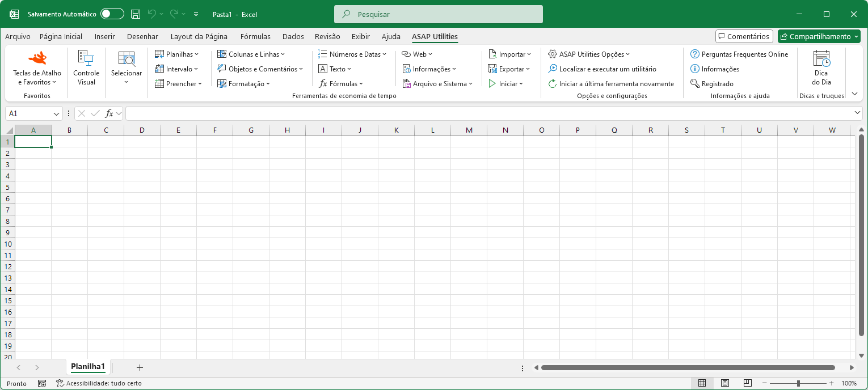Open Formatação utilities menu
This screenshot has width=868, height=390.
(x=244, y=84)
